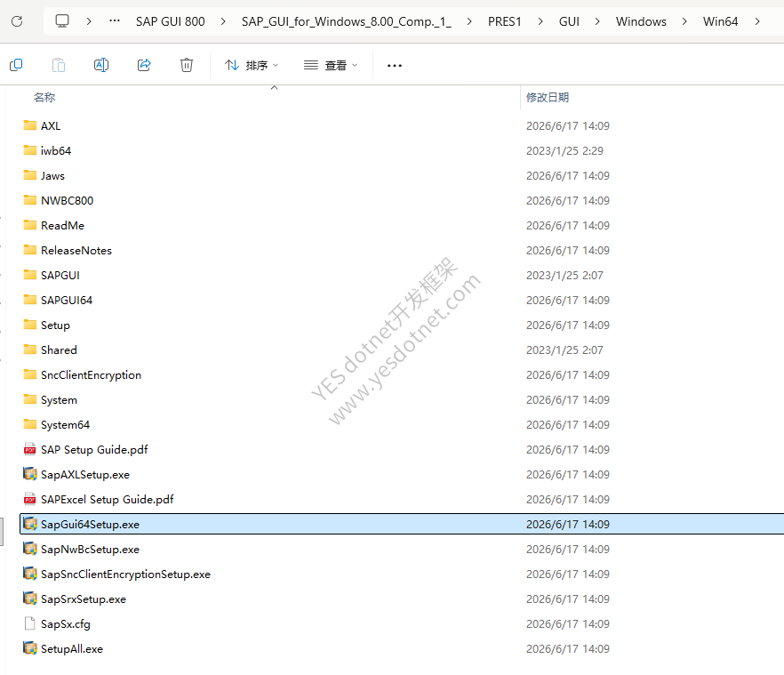Select the ReadMe folder icon
Screen dimensions: 784x675
pyautogui.click(x=30, y=225)
